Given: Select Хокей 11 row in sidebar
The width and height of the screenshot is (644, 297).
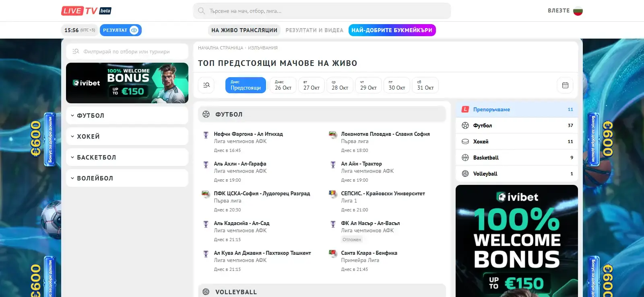Looking at the screenshot, I should [517, 141].
